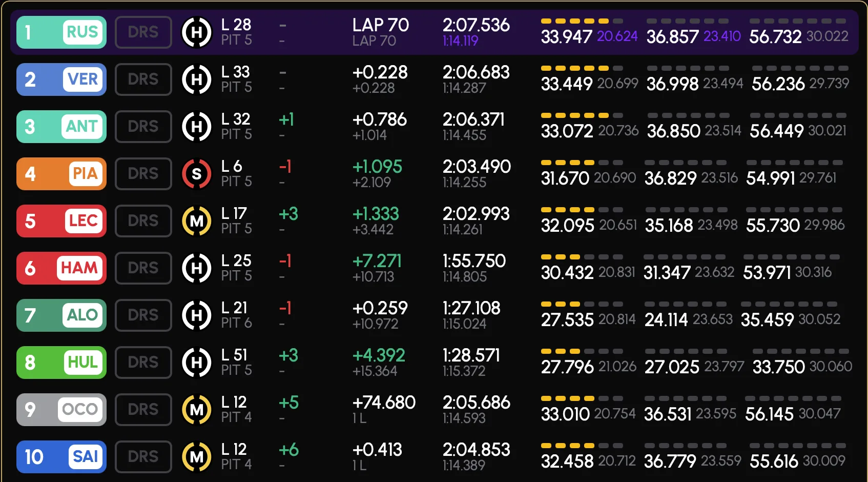
Task: Click Piastri's soft tyre compound icon
Action: click(197, 174)
